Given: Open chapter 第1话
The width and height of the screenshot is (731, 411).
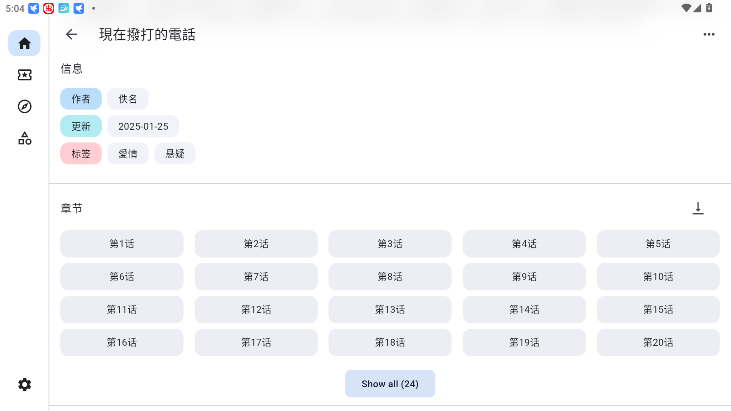Looking at the screenshot, I should (122, 244).
